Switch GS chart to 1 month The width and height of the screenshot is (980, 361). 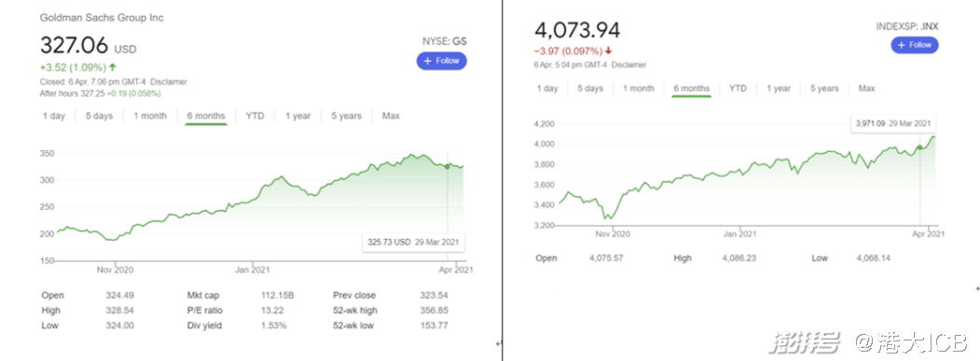click(150, 116)
